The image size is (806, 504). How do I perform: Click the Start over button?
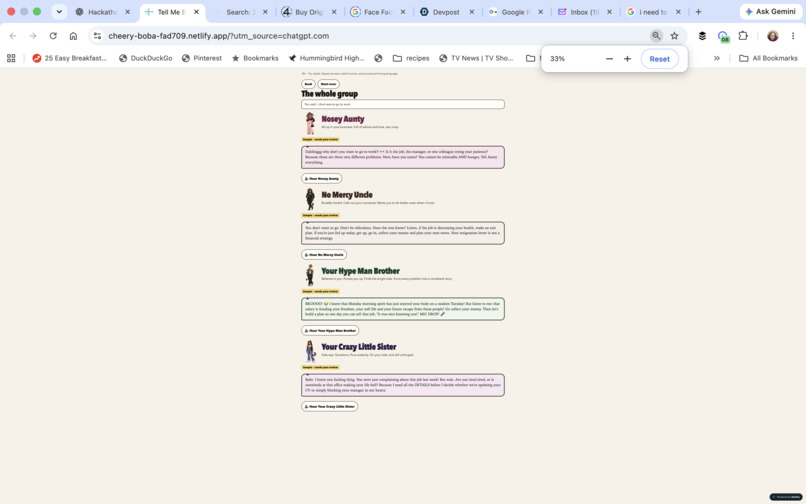point(328,84)
